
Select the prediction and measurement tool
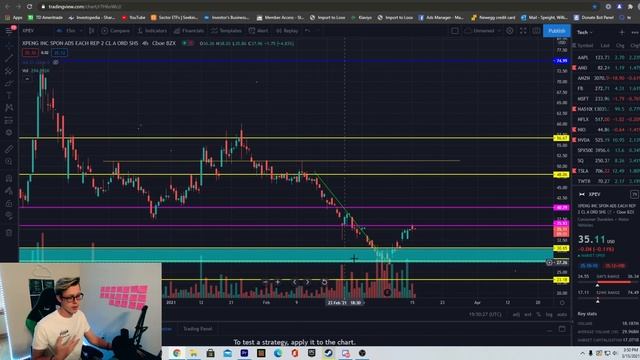click(x=9, y=120)
